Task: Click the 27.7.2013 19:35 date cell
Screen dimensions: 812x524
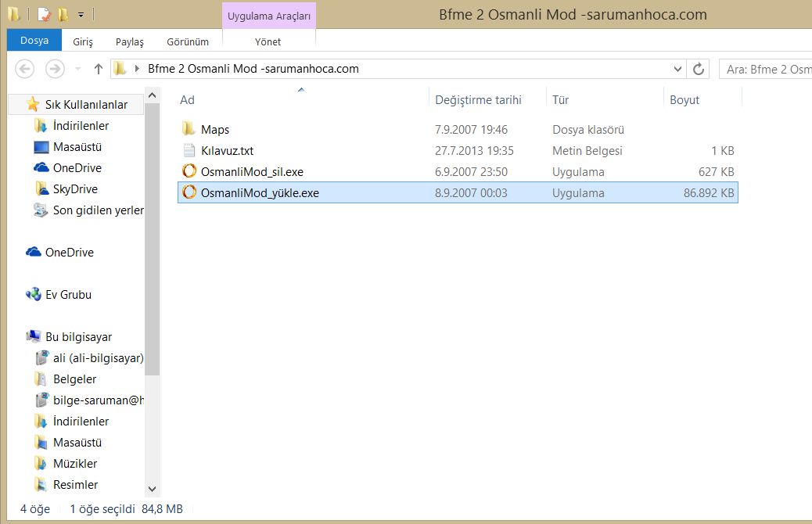Action: (474, 151)
